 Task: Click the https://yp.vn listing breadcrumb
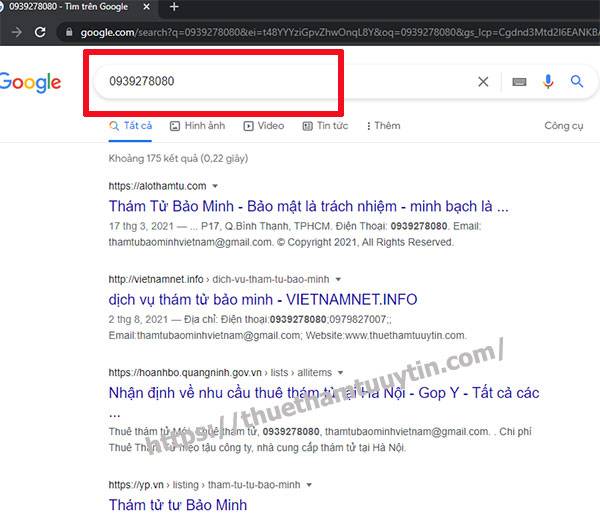coord(204,485)
